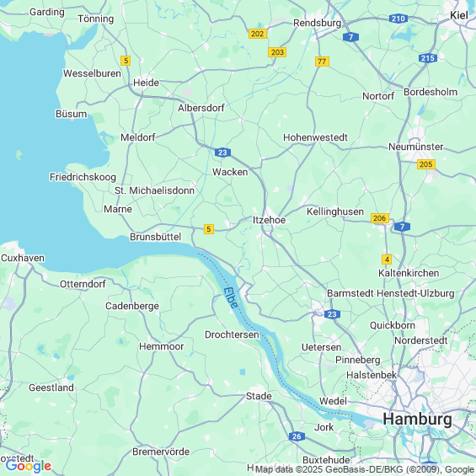Select the Cuxhaven label

(x=23, y=258)
